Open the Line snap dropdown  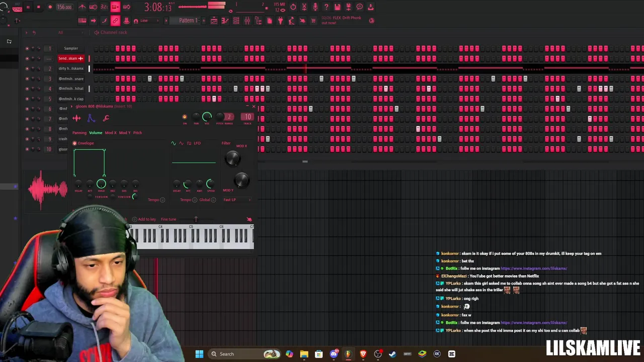(149, 21)
